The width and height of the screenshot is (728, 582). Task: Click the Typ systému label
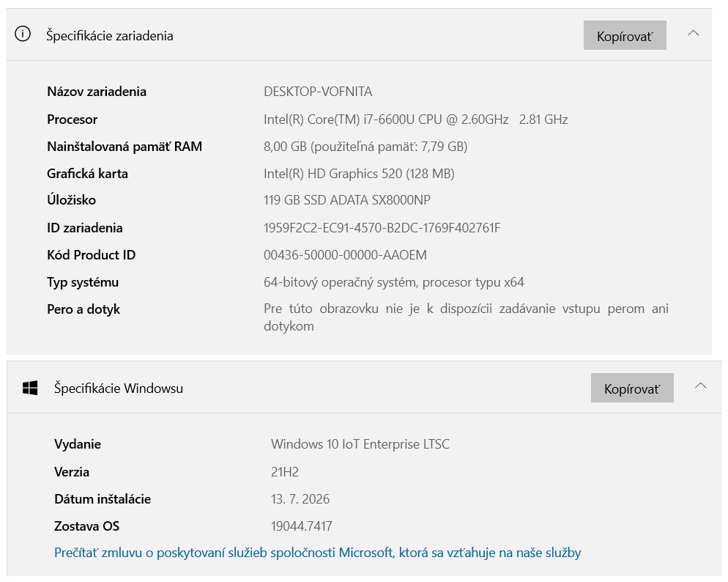click(x=83, y=282)
